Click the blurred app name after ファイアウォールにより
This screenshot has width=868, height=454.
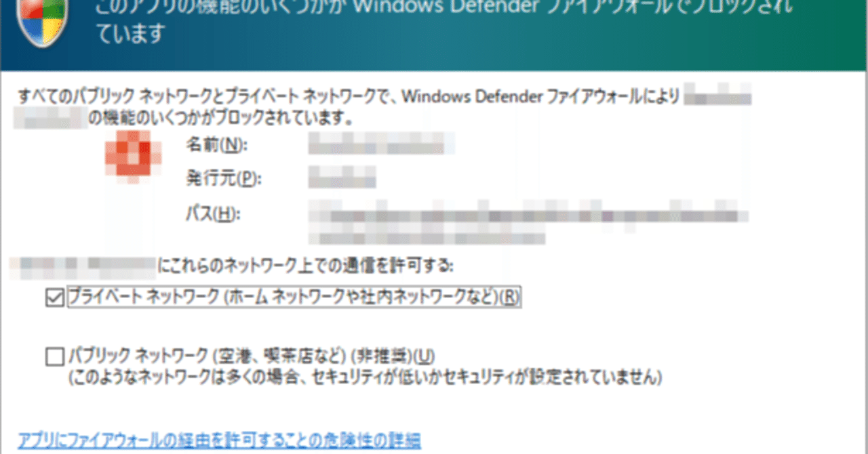717,96
